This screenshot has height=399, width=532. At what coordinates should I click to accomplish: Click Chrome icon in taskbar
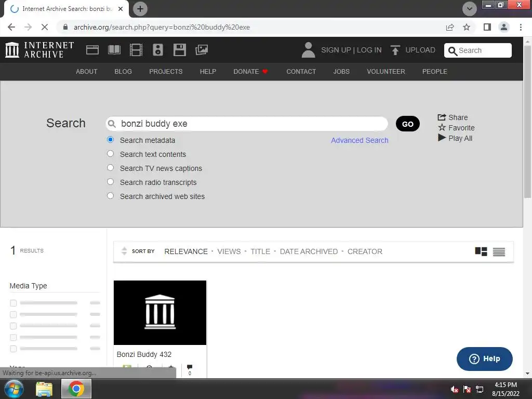point(76,389)
